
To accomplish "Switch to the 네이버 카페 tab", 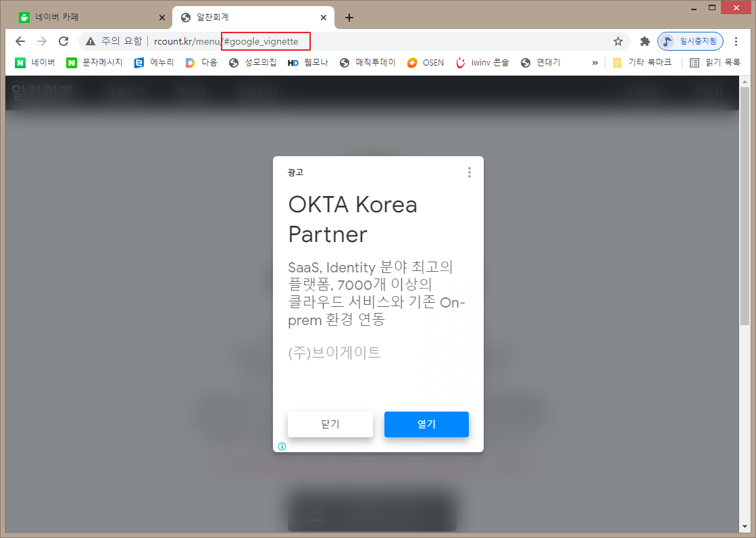I will pos(88,18).
